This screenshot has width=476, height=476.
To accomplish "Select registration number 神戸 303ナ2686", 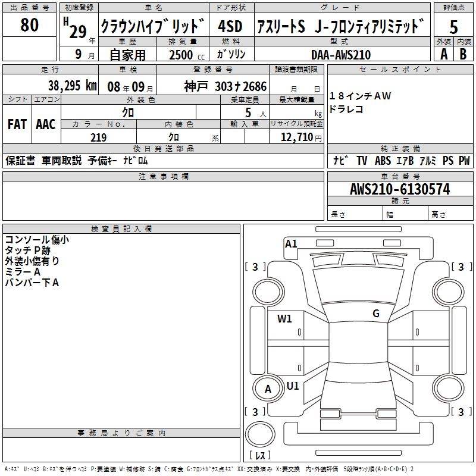I will tap(226, 86).
